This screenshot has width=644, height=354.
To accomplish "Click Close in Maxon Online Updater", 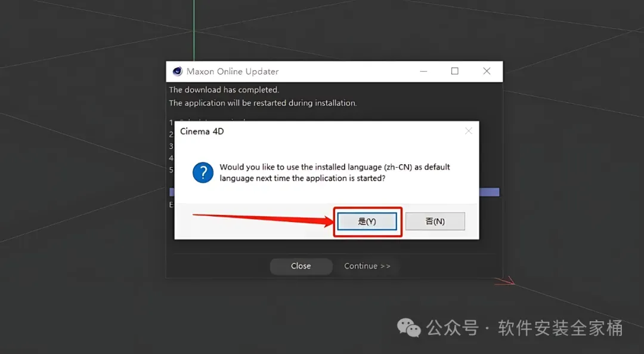I will [301, 266].
